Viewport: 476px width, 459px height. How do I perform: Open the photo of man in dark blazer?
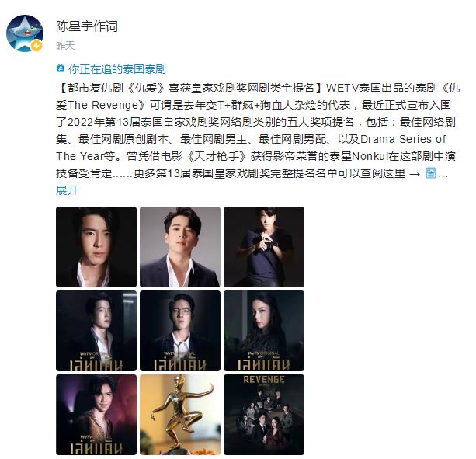coord(180,247)
